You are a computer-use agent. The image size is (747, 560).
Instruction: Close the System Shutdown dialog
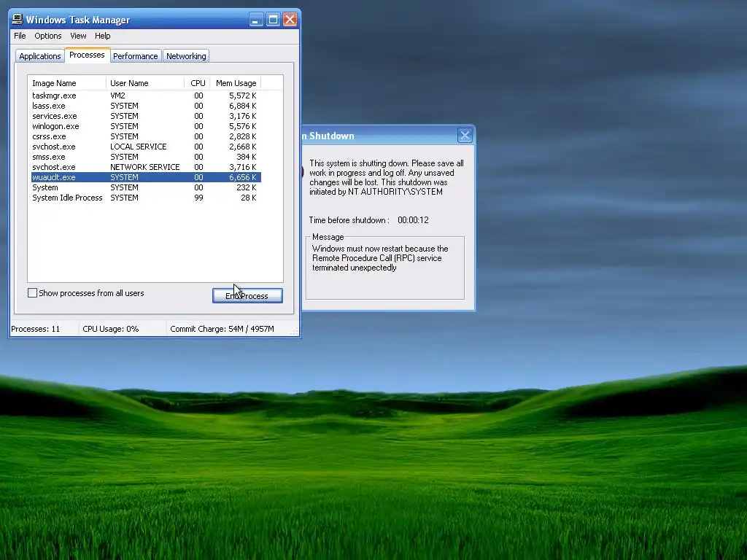click(465, 136)
